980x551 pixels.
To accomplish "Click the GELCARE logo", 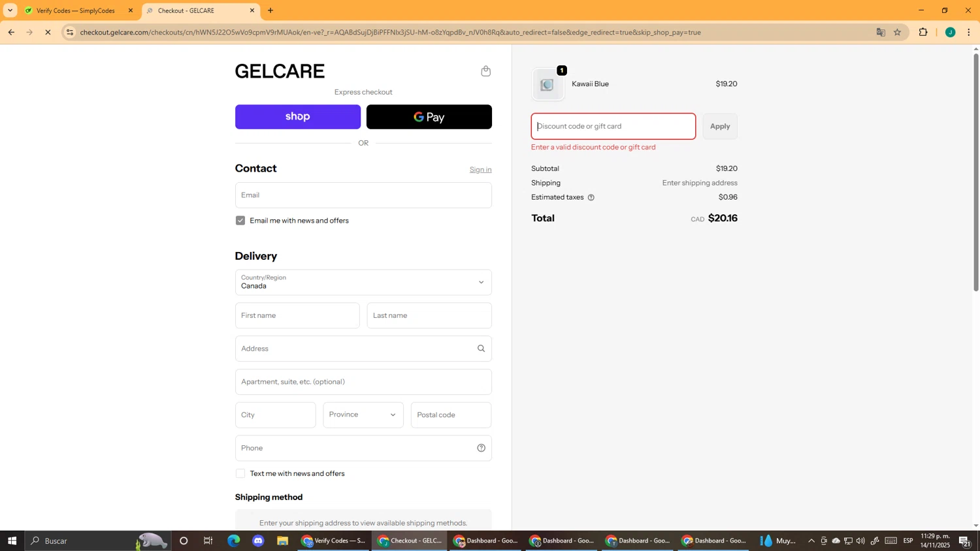I will (280, 71).
